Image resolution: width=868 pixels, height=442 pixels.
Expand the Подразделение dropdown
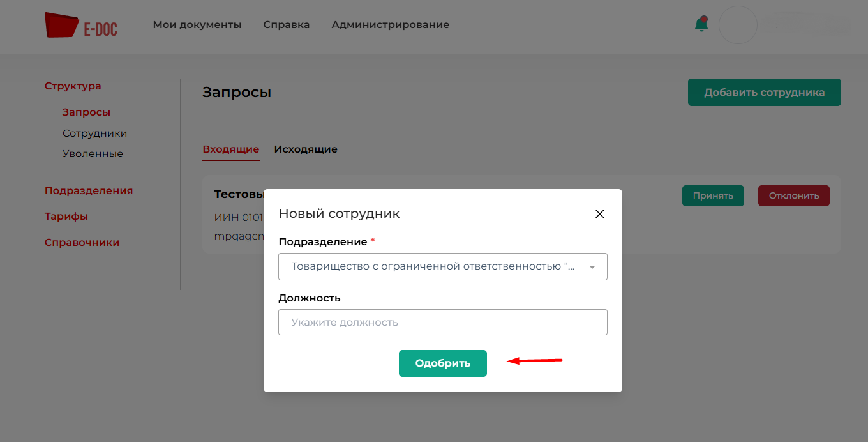[442, 267]
